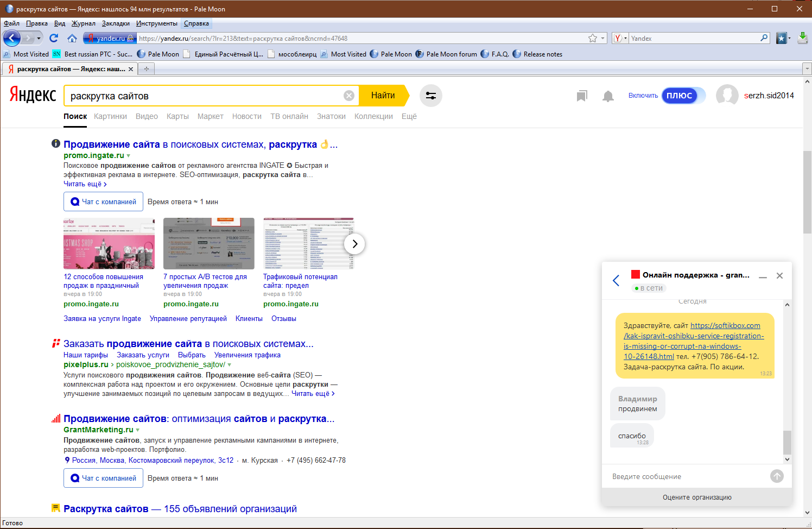
Task: Switch to the Новости search tab
Action: pyautogui.click(x=247, y=116)
